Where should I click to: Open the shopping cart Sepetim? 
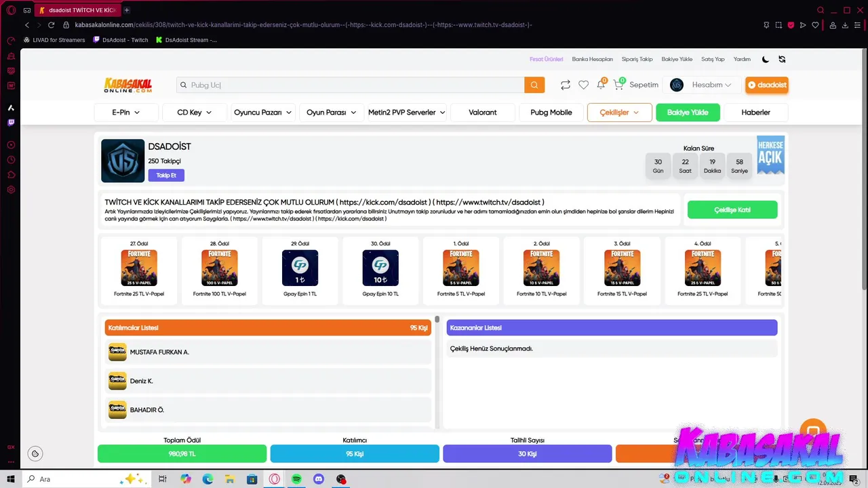coord(636,85)
